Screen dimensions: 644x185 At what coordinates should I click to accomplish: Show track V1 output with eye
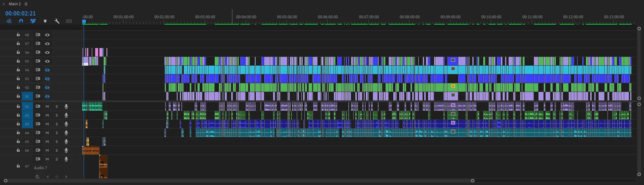click(x=47, y=96)
